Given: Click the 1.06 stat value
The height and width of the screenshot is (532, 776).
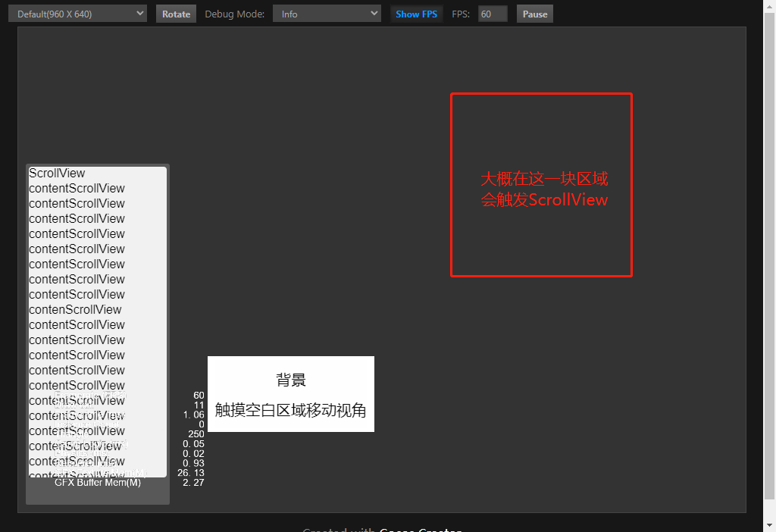Looking at the screenshot, I should pos(193,415).
